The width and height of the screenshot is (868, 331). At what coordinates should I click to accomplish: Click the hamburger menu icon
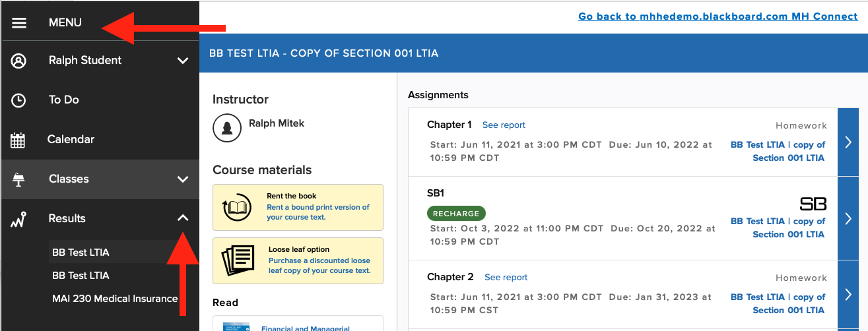click(x=19, y=22)
